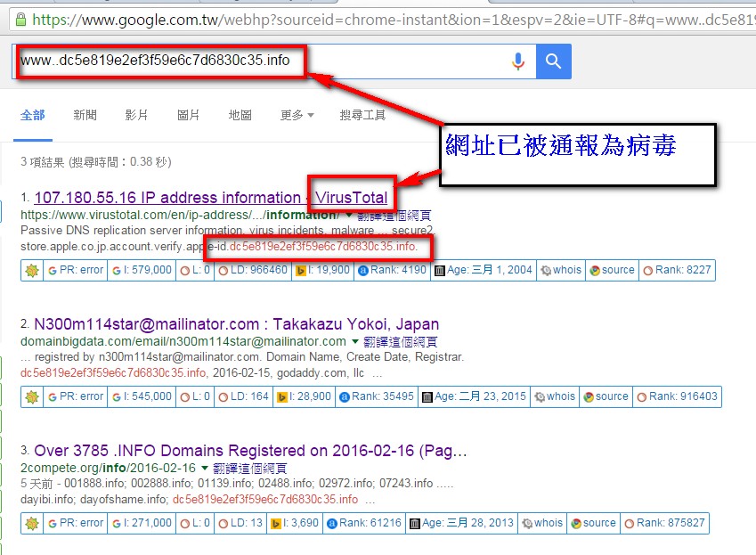Click the 3 項結果 search time text
Screen dimensions: 756x555
96,161
